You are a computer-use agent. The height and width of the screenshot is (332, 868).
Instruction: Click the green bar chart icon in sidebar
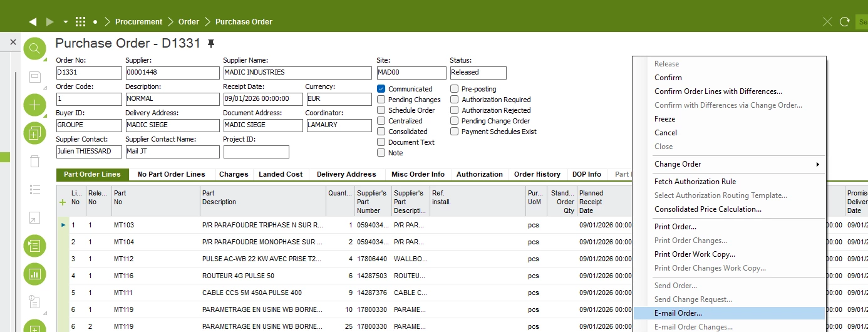pyautogui.click(x=34, y=274)
